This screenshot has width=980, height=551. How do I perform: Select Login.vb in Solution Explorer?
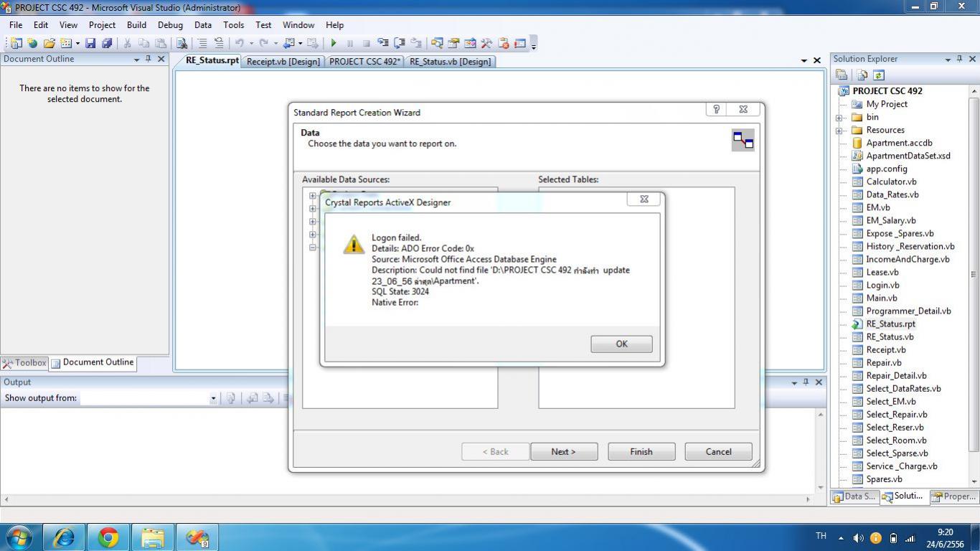pyautogui.click(x=882, y=285)
